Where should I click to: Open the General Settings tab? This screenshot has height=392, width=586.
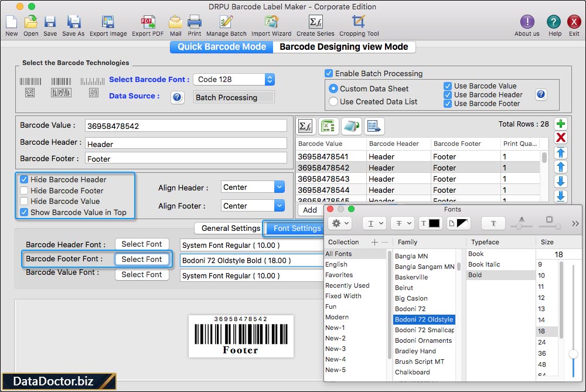click(230, 228)
